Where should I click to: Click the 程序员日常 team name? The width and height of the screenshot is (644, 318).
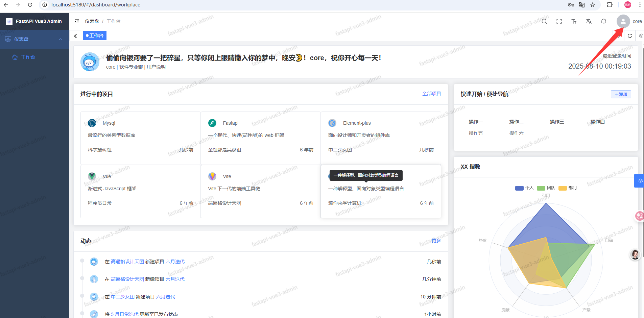coord(100,203)
